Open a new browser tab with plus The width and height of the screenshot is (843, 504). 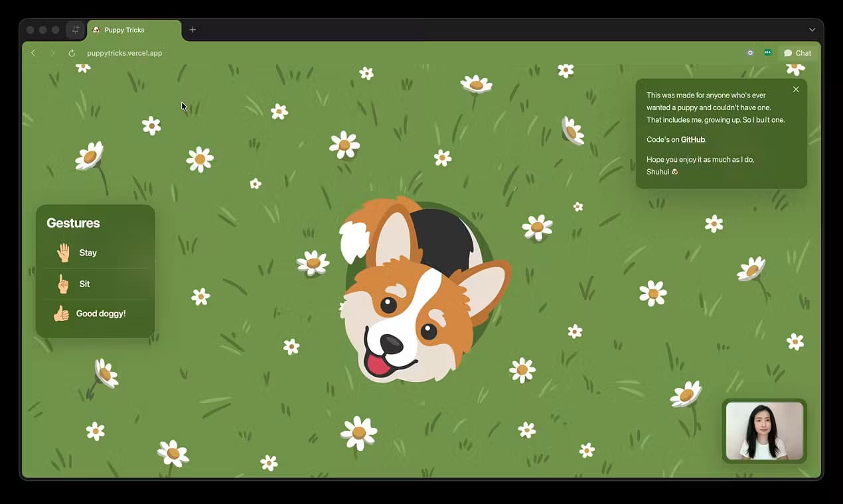pyautogui.click(x=192, y=30)
